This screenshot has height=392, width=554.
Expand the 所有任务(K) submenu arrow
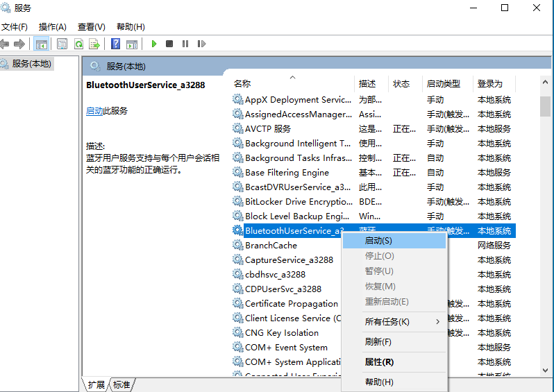[x=438, y=322]
